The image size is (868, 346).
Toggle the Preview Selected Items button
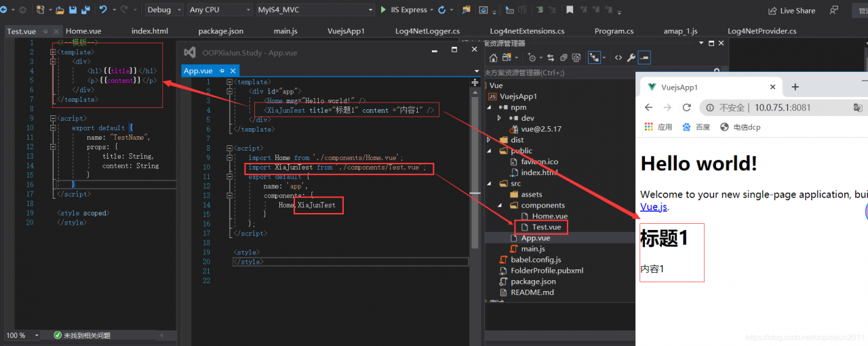[644, 58]
